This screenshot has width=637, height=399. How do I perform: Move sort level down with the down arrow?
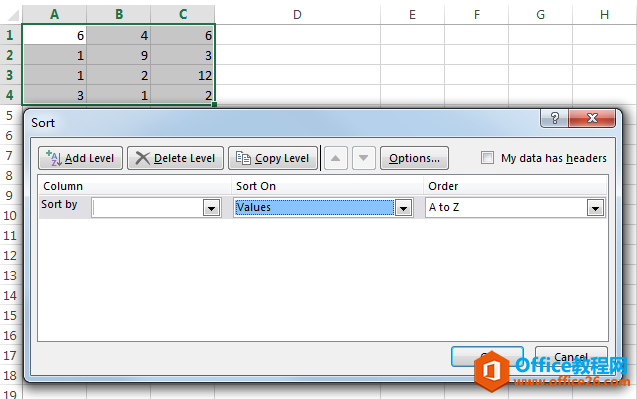pyautogui.click(x=364, y=158)
